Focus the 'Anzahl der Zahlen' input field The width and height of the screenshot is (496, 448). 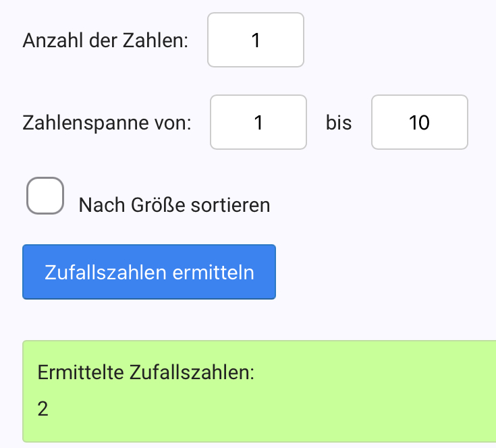point(255,40)
